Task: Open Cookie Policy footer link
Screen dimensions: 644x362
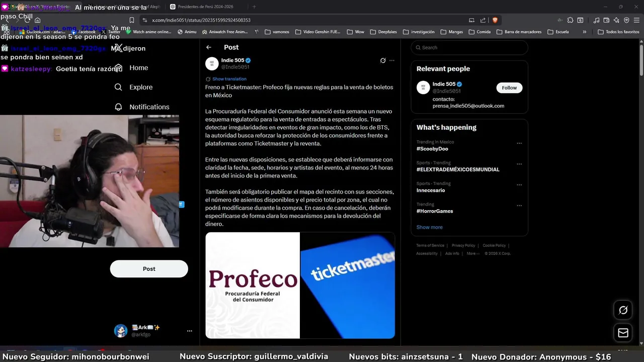Action: pos(494,245)
